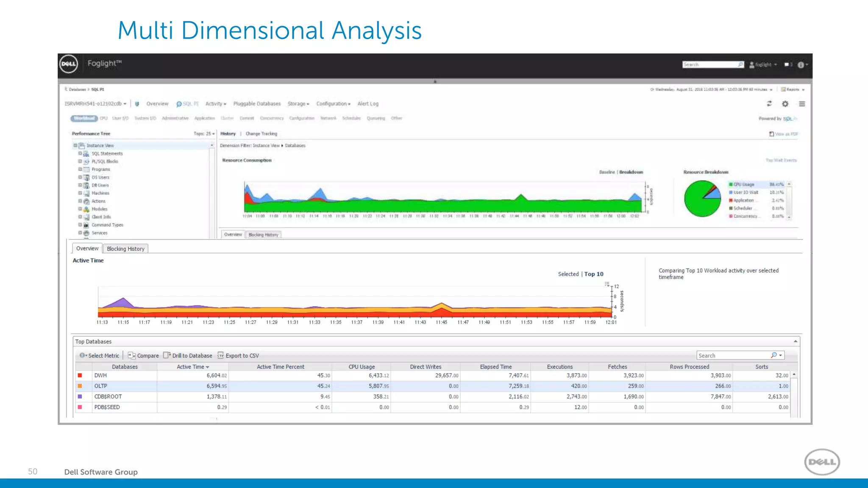
Task: Open the Storage dropdown menu
Action: coord(298,104)
